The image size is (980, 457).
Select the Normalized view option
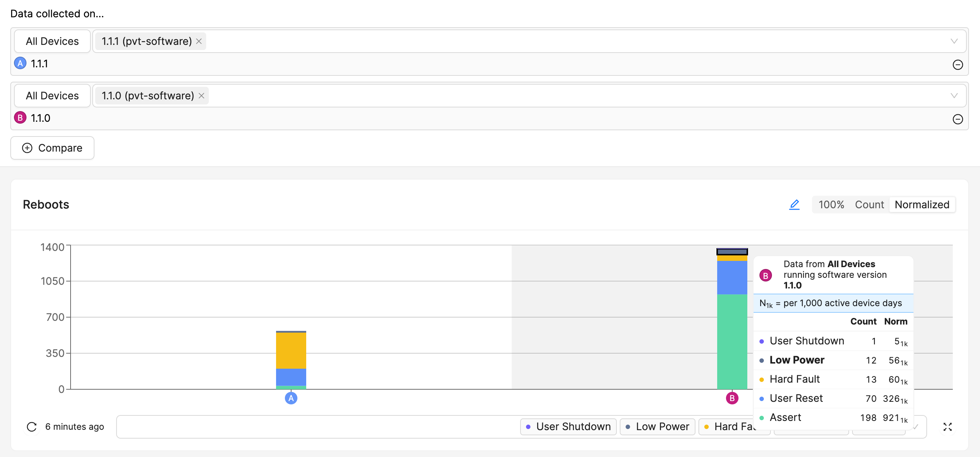coord(922,205)
